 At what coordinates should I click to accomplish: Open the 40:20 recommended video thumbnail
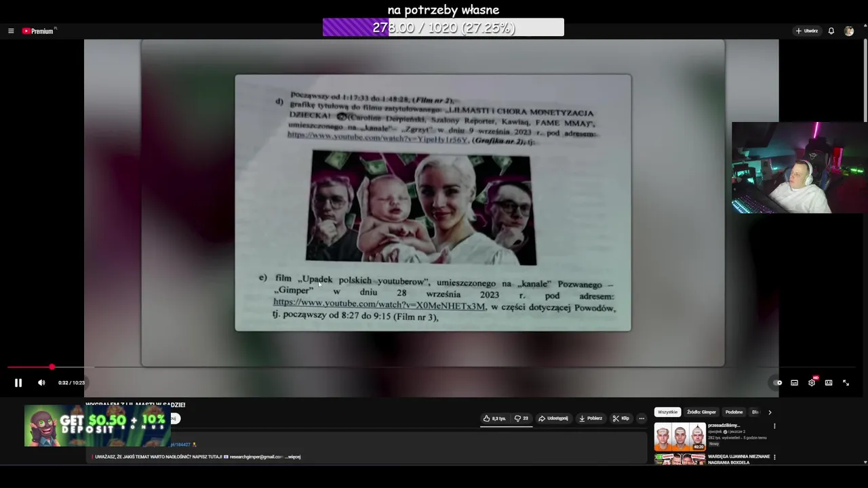pyautogui.click(x=679, y=437)
